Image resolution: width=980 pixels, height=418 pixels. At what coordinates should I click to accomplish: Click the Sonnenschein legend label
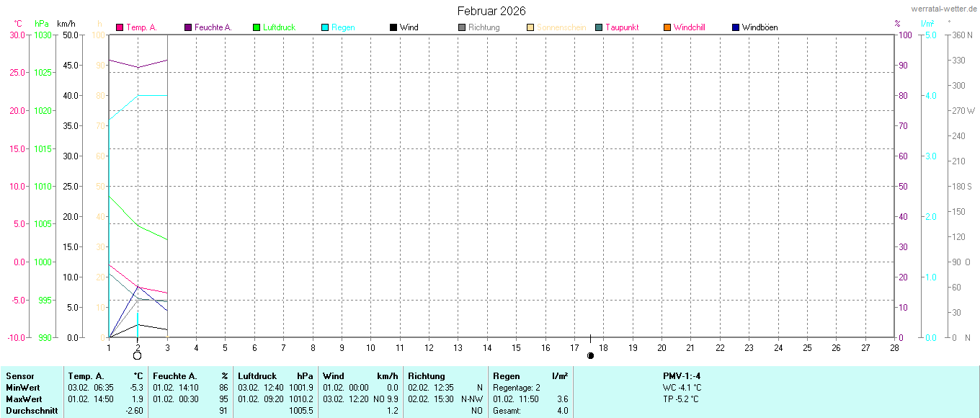(561, 27)
